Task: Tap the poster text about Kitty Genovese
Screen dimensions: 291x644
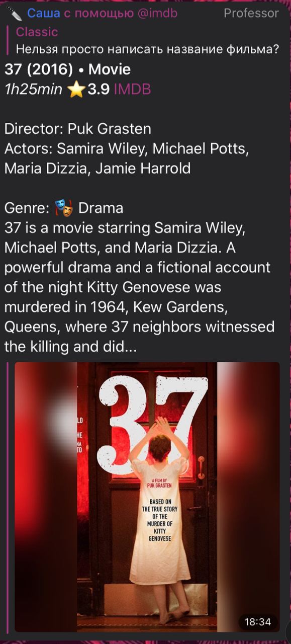Action: [160, 519]
